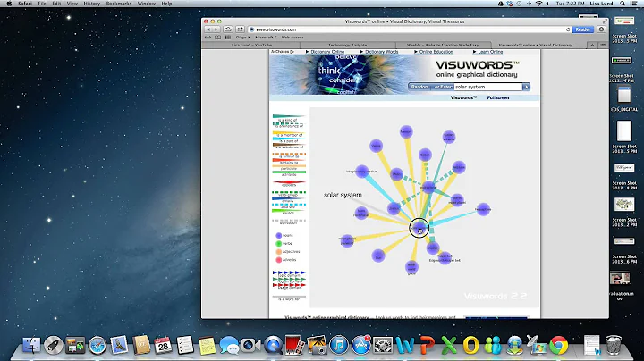Click the interplanetary medium node

[x=362, y=172]
